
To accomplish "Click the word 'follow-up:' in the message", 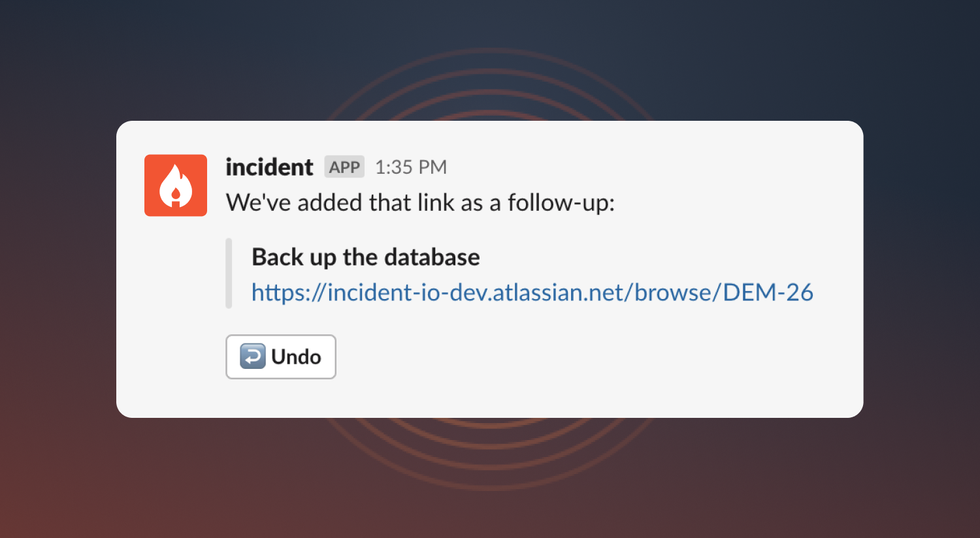I will coord(561,203).
